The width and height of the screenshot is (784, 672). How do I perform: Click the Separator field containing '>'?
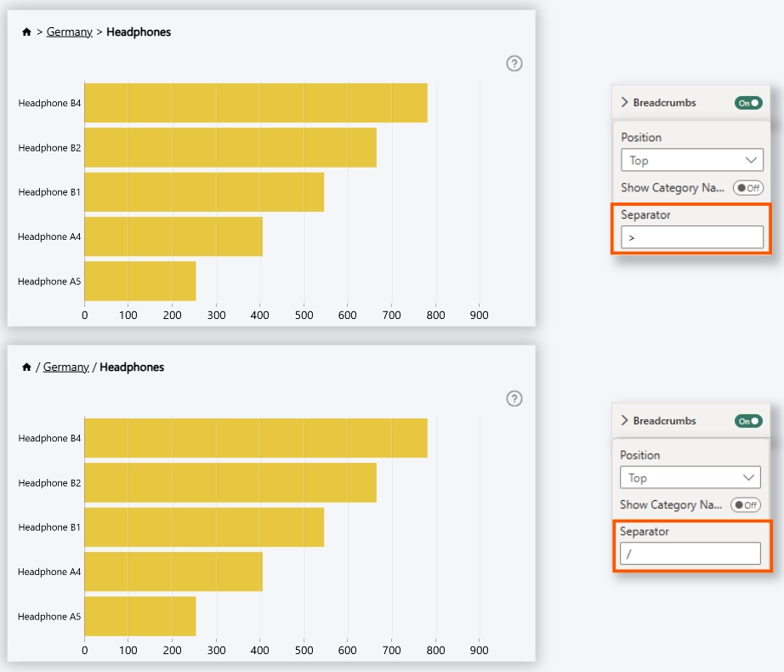click(691, 237)
